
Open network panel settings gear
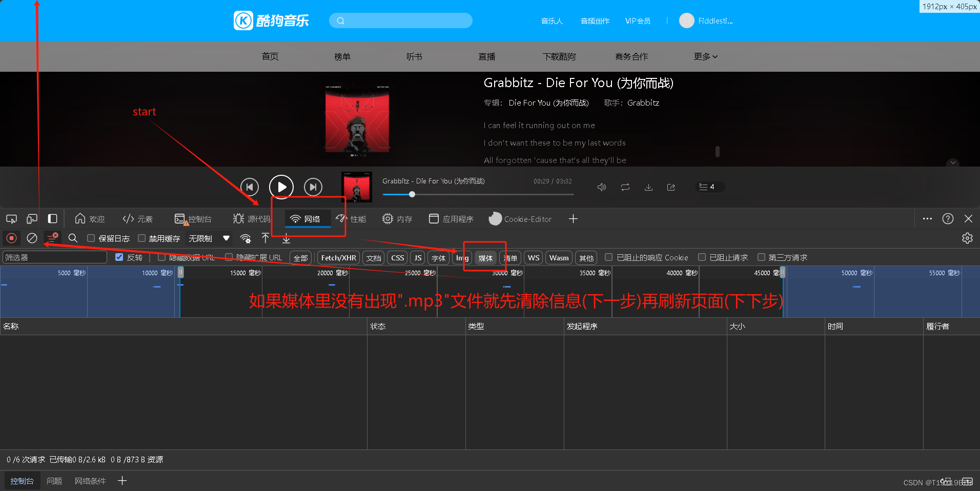point(967,238)
